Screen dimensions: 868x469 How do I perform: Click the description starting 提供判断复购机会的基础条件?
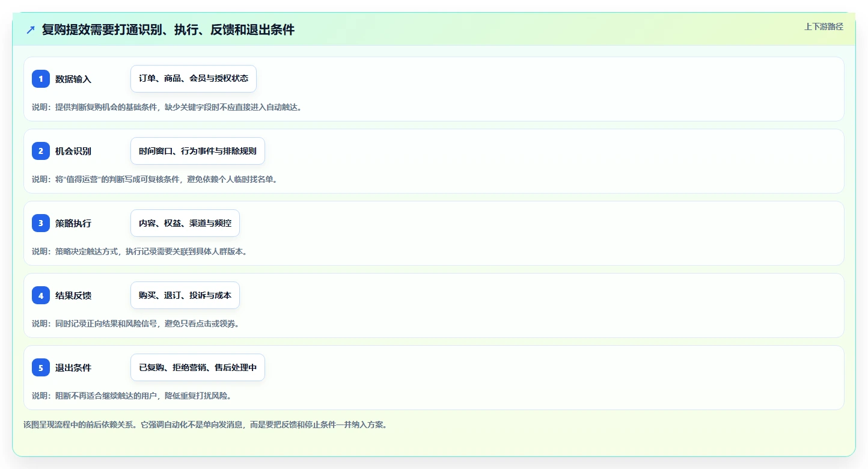(167, 107)
